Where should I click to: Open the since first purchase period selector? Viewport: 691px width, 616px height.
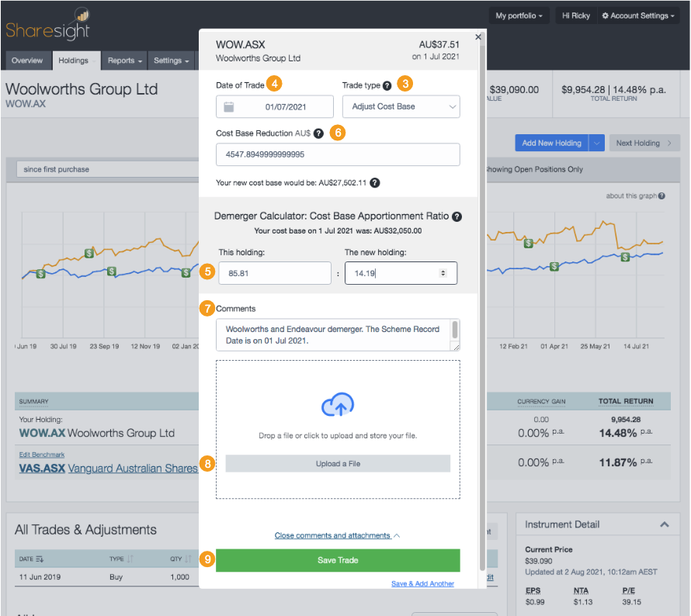coord(107,170)
